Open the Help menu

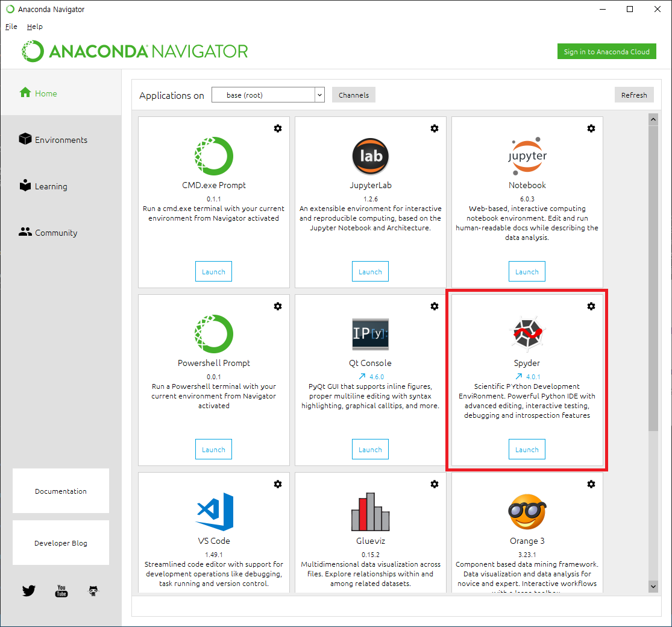click(35, 27)
